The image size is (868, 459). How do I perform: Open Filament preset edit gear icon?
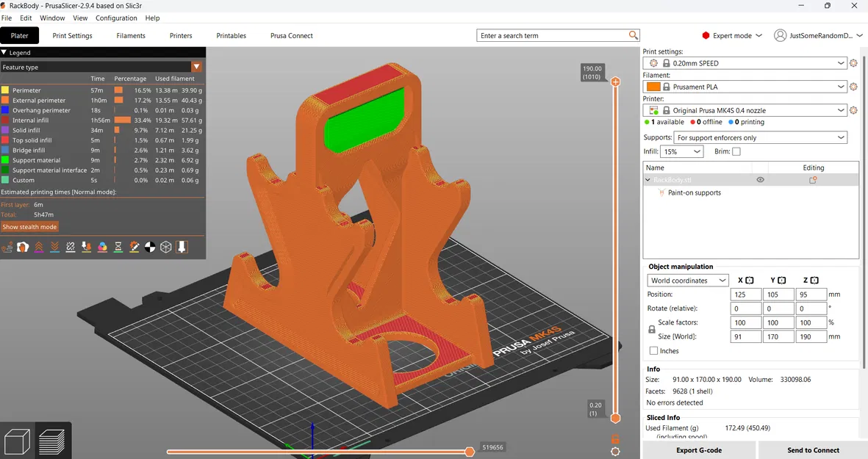pos(853,87)
